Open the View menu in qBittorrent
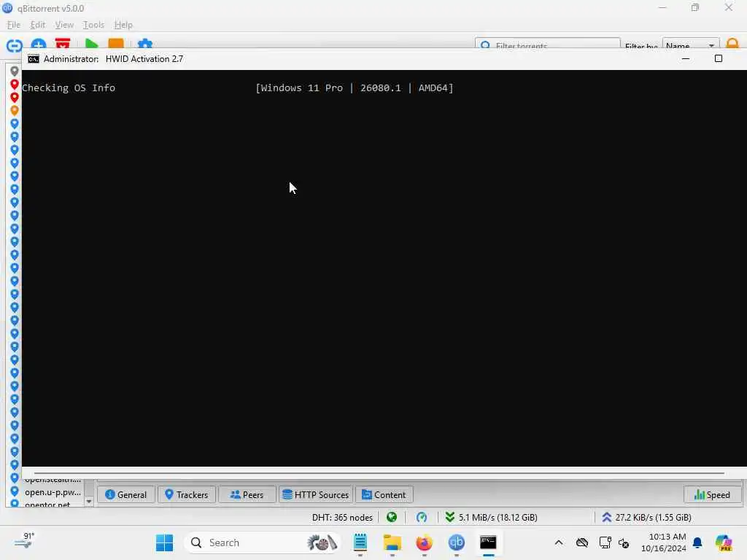 (64, 25)
